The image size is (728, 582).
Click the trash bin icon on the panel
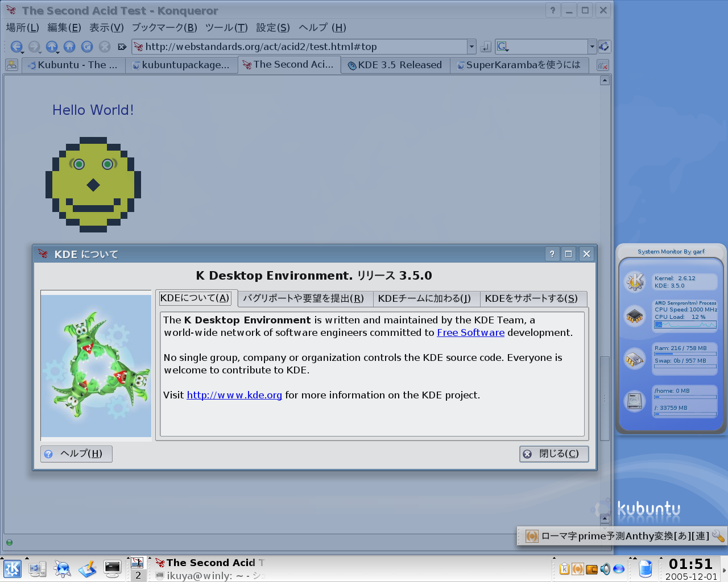[645, 568]
